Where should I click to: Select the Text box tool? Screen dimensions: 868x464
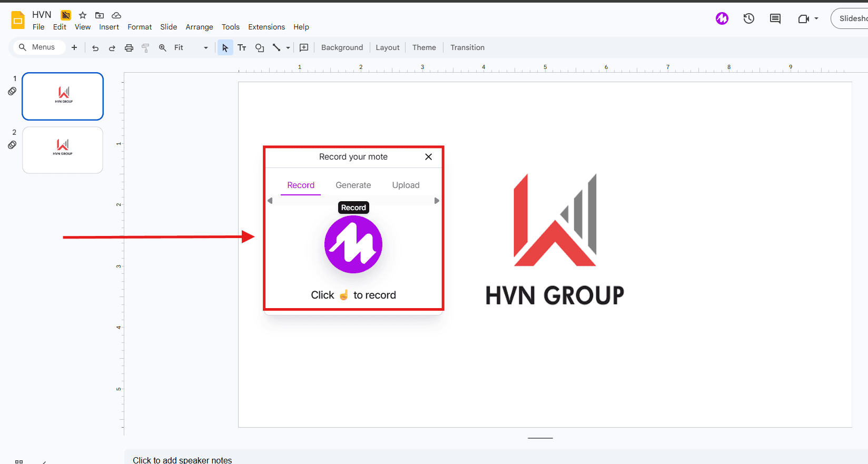point(242,47)
